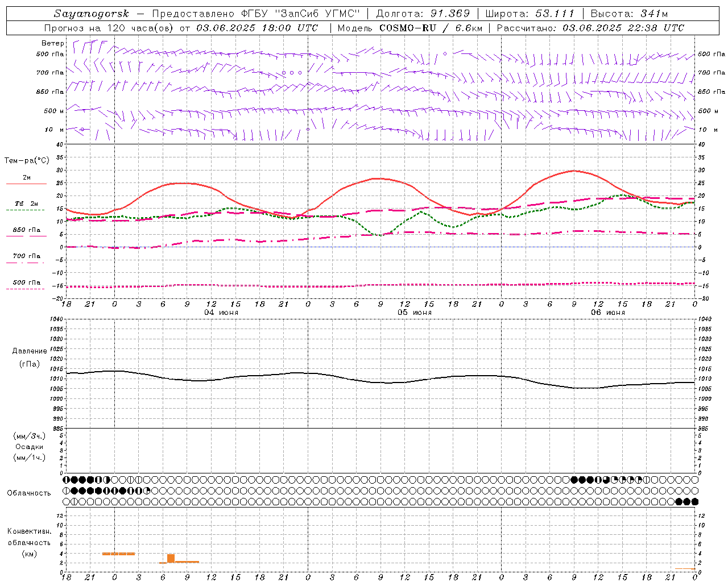Click the red 2м temperature peak near 30°C
This screenshot has width=728, height=582.
pyautogui.click(x=574, y=171)
